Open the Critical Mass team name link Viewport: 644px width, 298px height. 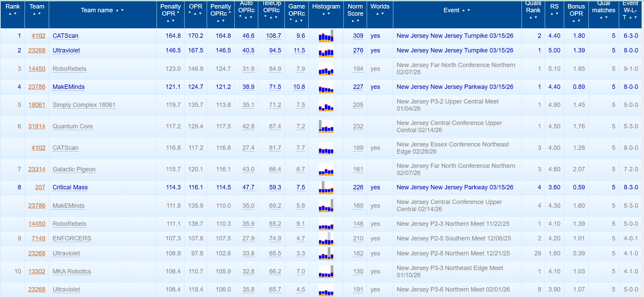click(x=70, y=187)
